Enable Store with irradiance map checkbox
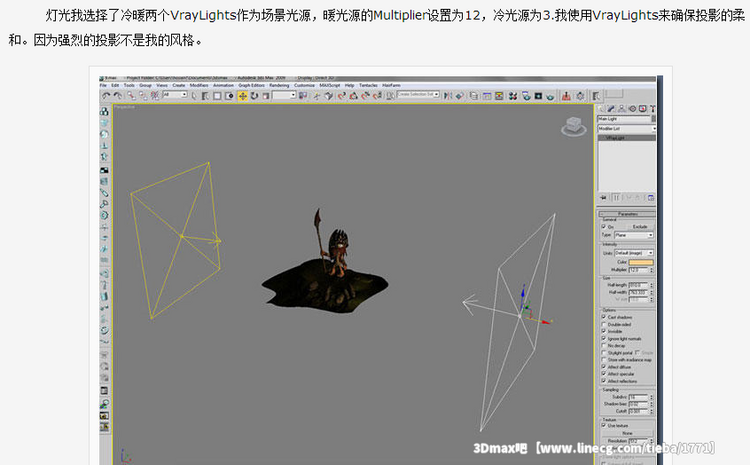Image resolution: width=750 pixels, height=465 pixels. pyautogui.click(x=604, y=359)
